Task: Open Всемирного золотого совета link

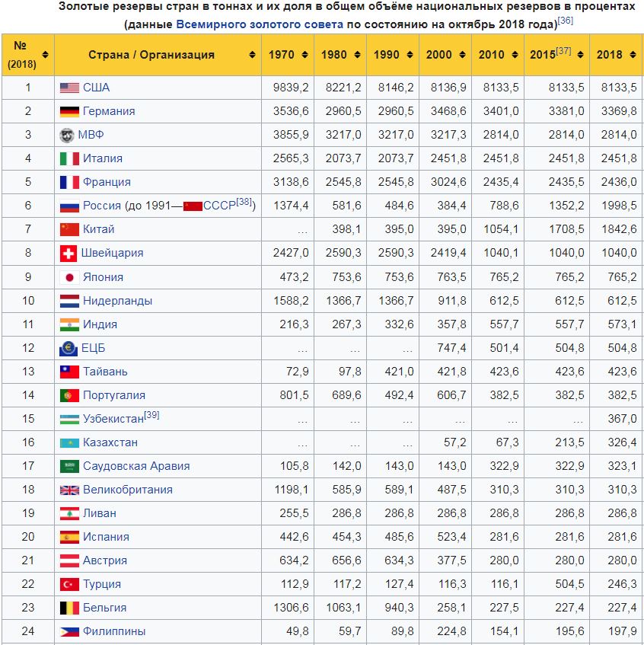Action: coord(260,24)
